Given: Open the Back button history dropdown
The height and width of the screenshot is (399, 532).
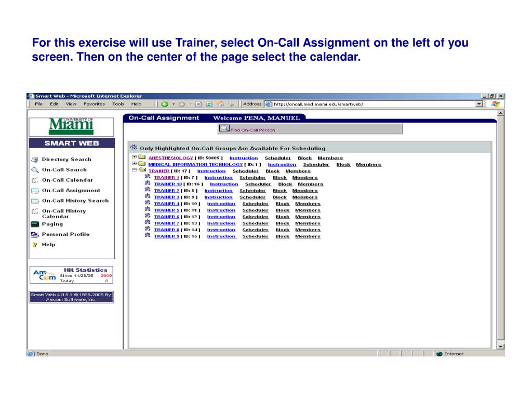Looking at the screenshot, I should pyautogui.click(x=174, y=104).
